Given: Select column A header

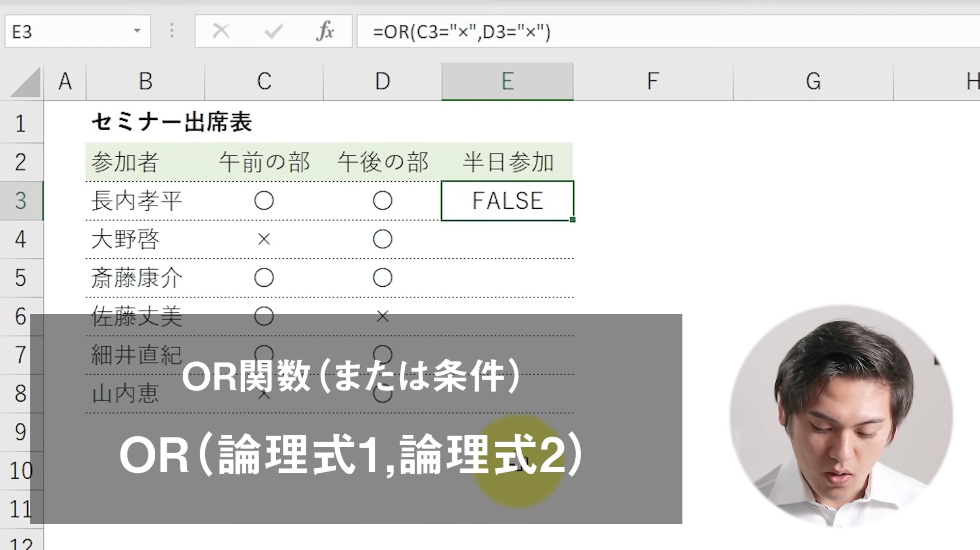Looking at the screenshot, I should click(65, 81).
